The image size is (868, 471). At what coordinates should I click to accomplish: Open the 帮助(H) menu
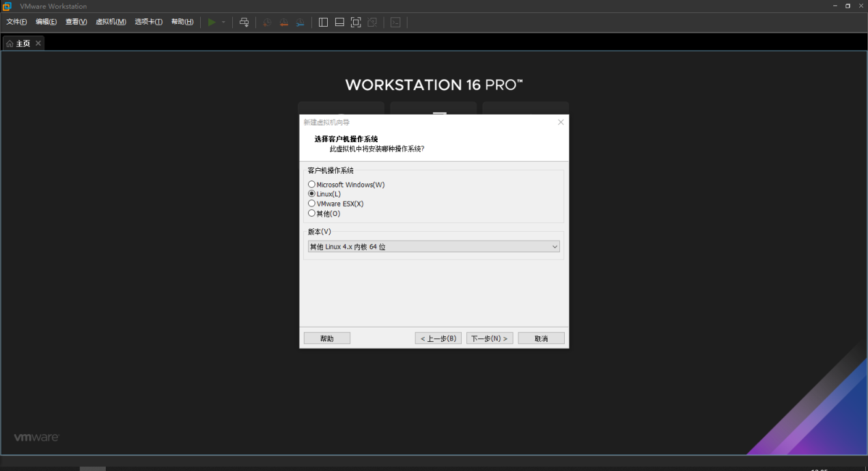[182, 22]
